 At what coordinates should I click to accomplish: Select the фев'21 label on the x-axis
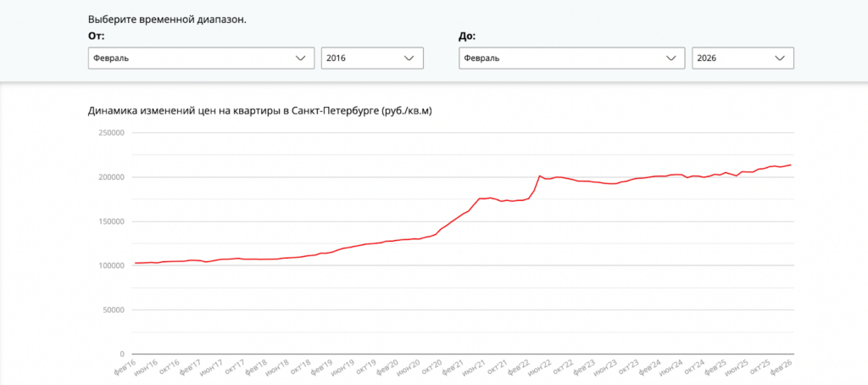click(452, 366)
